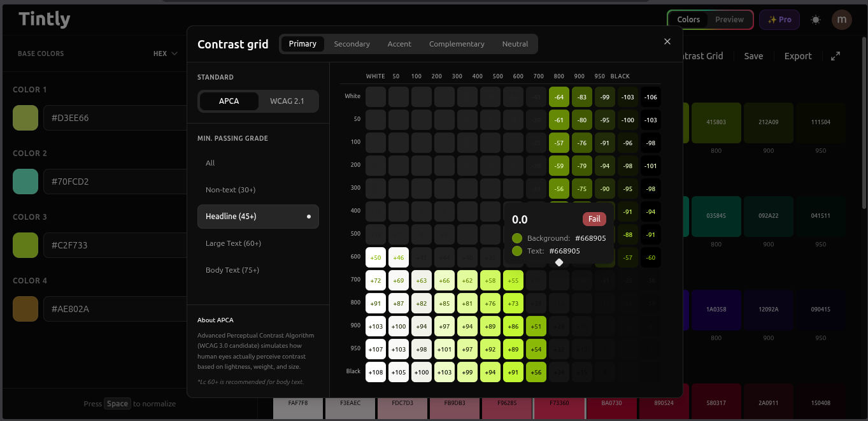Open the HEX format dropdown

[x=165, y=54]
